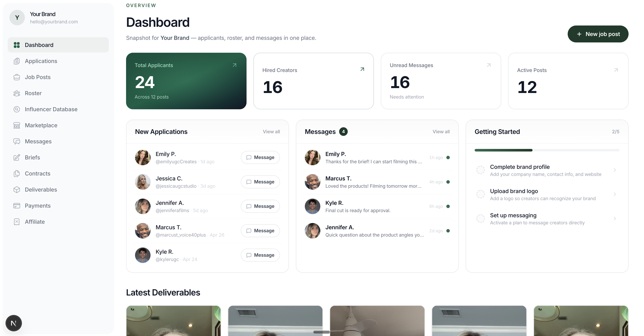Select Roster in sidebar
Image resolution: width=644 pixels, height=336 pixels.
pos(58,93)
